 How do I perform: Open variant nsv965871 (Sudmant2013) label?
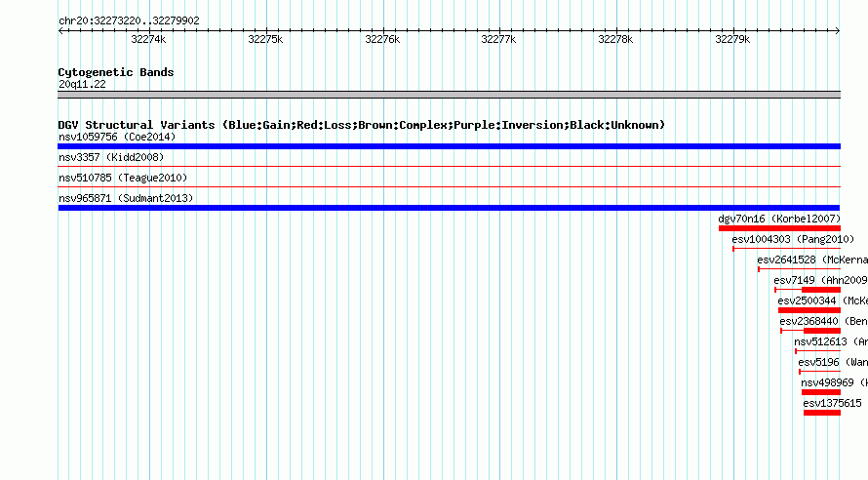pyautogui.click(x=126, y=198)
